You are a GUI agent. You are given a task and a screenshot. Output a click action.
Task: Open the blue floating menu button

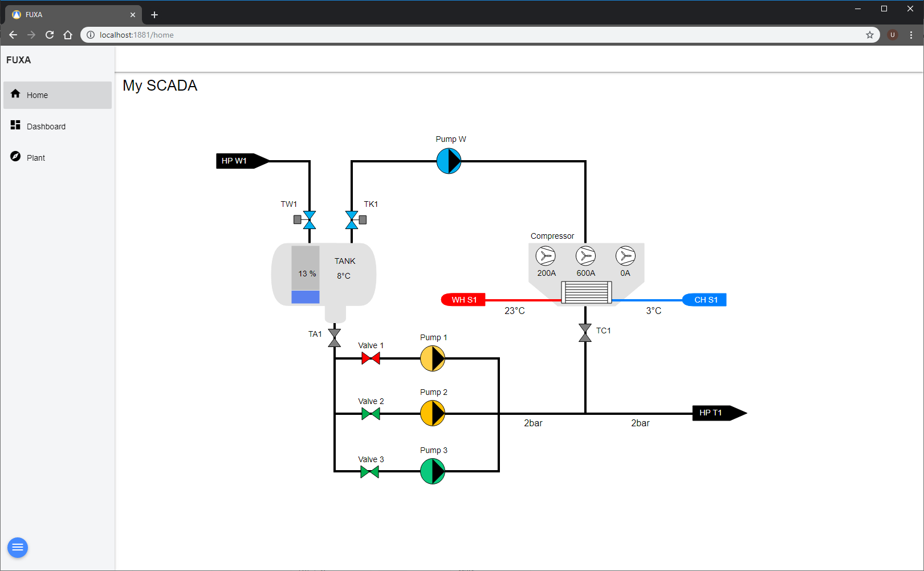18,548
